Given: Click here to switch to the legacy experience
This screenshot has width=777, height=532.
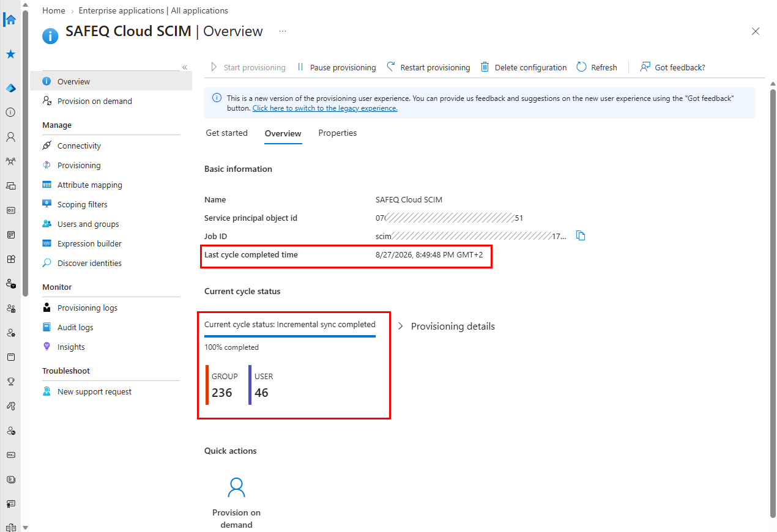Looking at the screenshot, I should [x=325, y=108].
